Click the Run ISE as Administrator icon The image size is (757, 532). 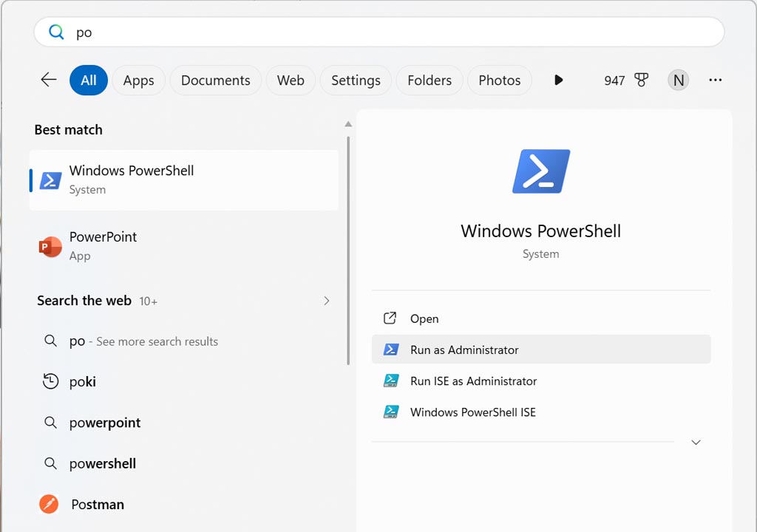coord(390,381)
